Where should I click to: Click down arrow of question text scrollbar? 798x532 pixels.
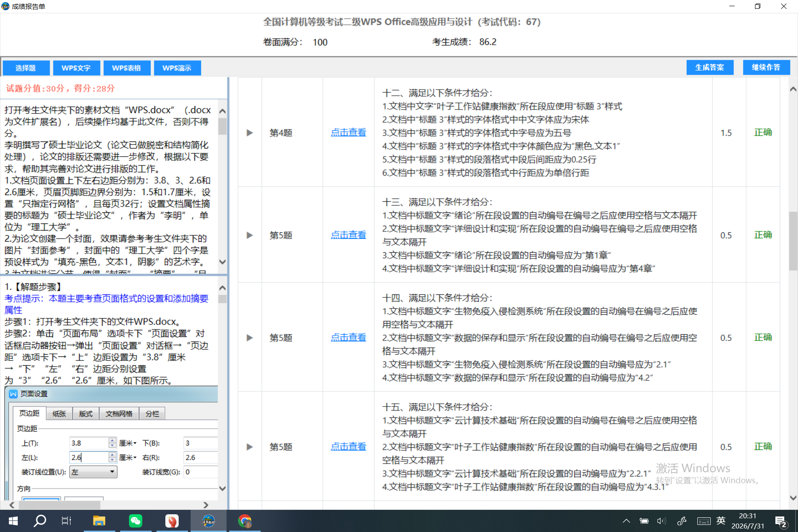223,262
